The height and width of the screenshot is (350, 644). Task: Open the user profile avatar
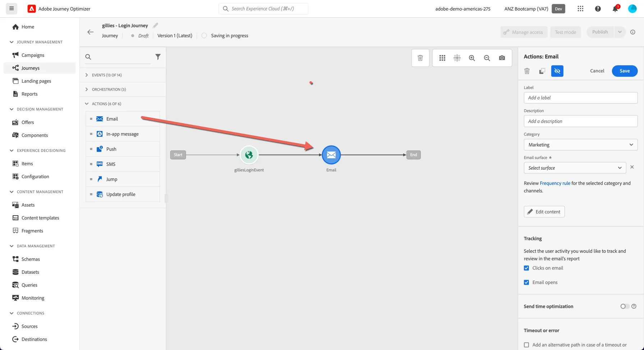coord(632,9)
